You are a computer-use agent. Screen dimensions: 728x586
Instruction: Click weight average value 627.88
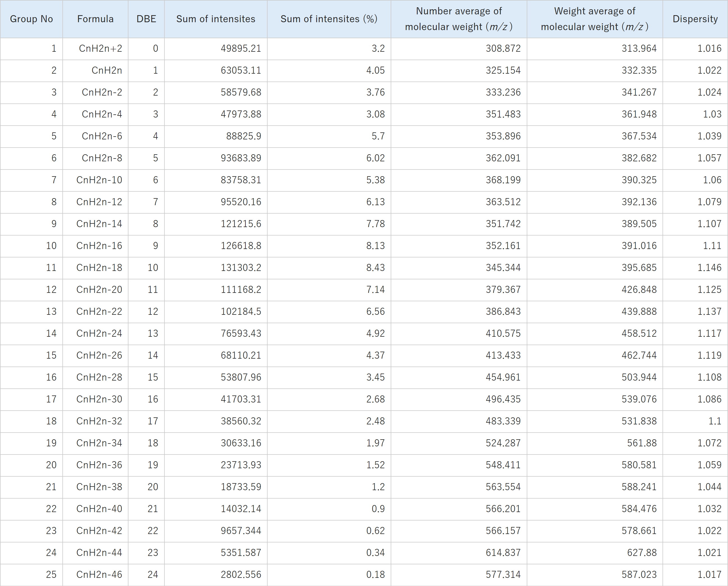595,553
